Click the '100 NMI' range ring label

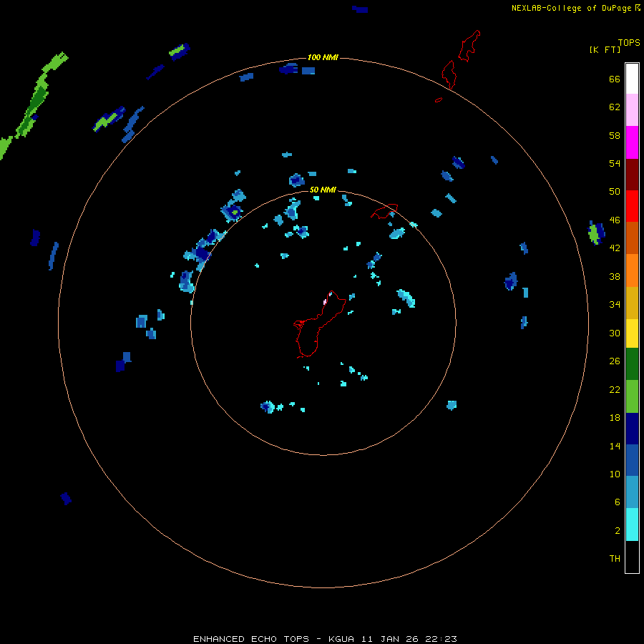coord(323,57)
